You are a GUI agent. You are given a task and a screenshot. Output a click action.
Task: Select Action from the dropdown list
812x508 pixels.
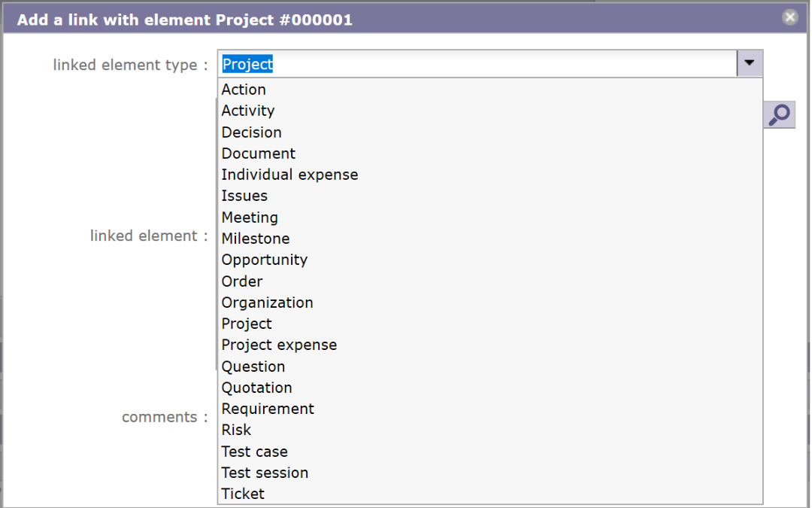pos(244,90)
